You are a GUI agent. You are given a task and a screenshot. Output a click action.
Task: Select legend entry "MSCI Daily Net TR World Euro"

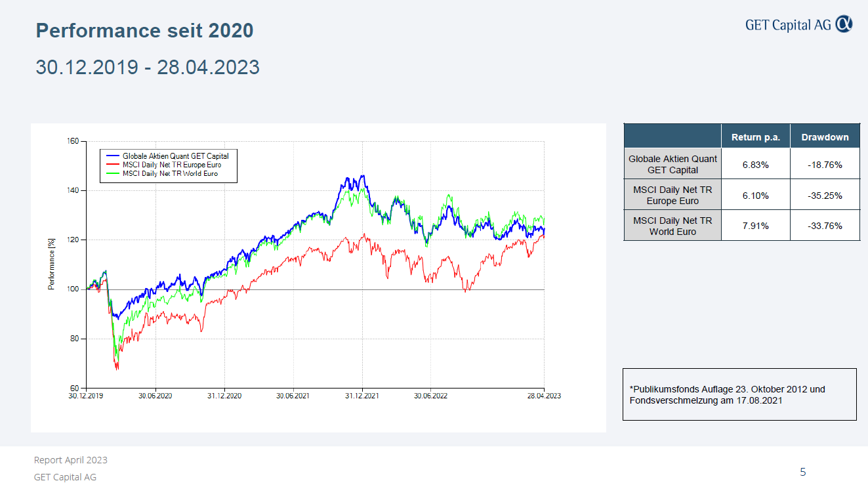tap(170, 174)
